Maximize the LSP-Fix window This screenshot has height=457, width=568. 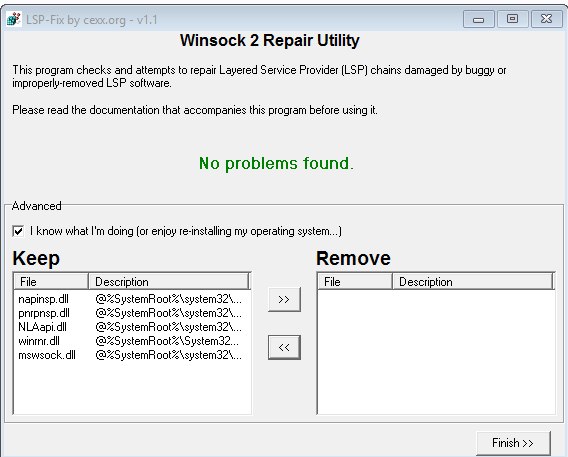512,19
